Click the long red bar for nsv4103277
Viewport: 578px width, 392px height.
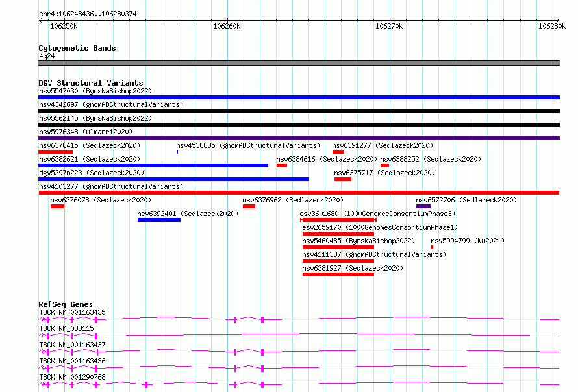tap(299, 193)
